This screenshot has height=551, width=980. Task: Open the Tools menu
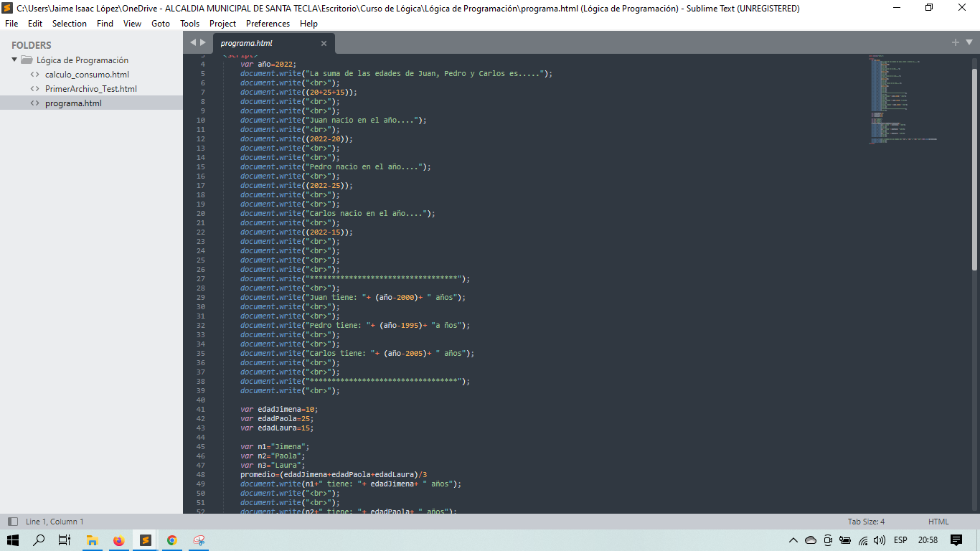tap(190, 24)
